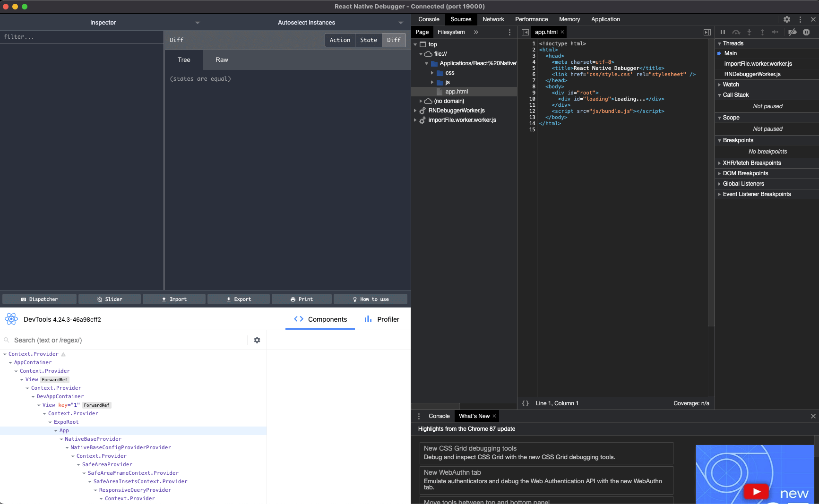Viewport: 819px width, 504px height.
Task: Switch to the Tree tab
Action: [x=184, y=60]
